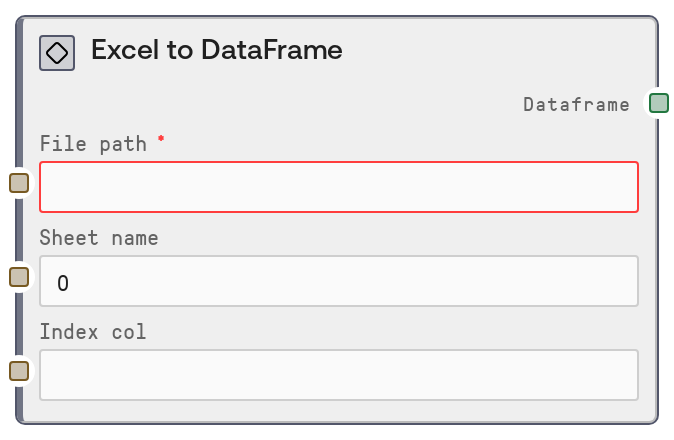Viewport: 674px width, 440px height.
Task: Click the Index col label
Action: click(x=93, y=332)
